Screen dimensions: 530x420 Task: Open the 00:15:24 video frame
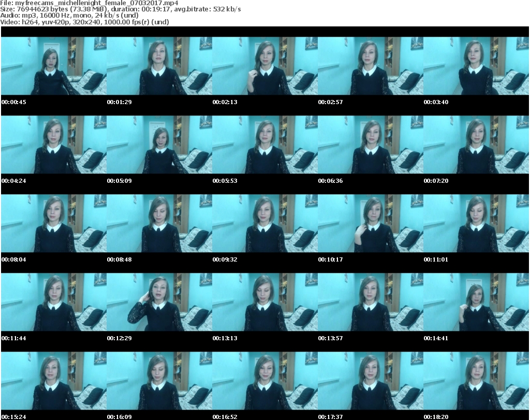pyautogui.click(x=54, y=381)
